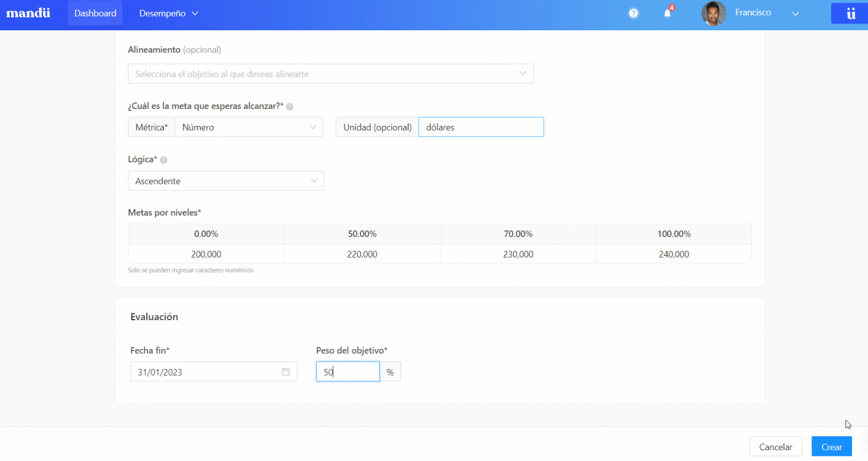The image size is (868, 461).
Task: Open the Desempeño menu
Action: pos(168,13)
